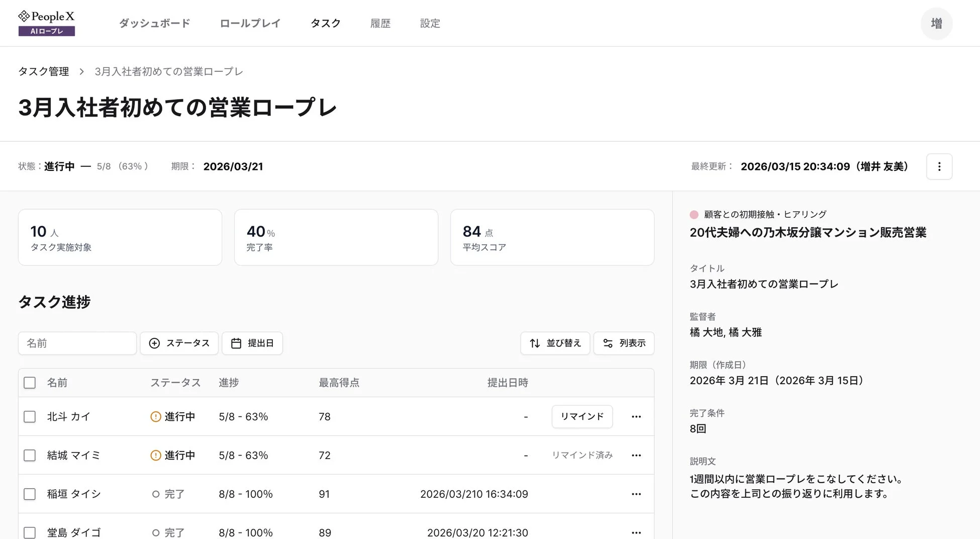
Task: Click the sort icon next to 並び替え
Action: click(534, 343)
